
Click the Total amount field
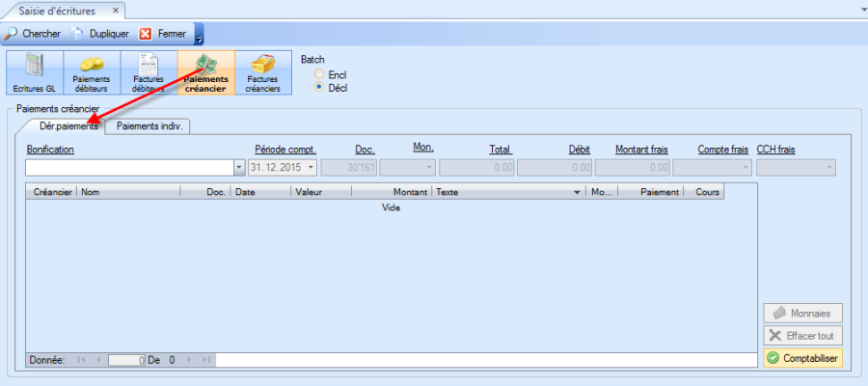tap(477, 167)
